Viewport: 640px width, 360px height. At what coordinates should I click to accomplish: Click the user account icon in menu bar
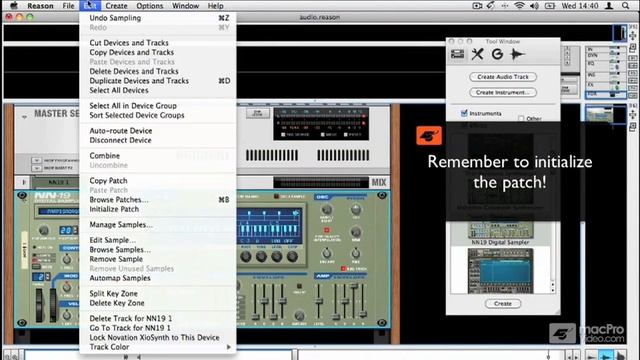point(609,6)
